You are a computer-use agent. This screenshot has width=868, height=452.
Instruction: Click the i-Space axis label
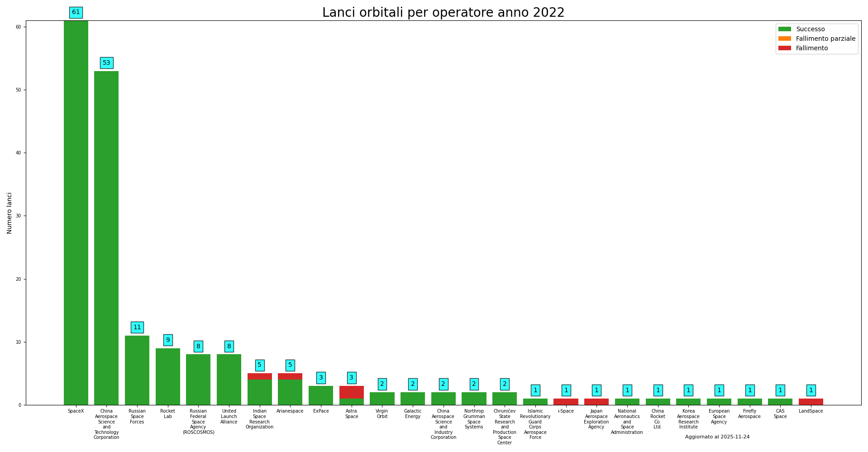pos(566,411)
